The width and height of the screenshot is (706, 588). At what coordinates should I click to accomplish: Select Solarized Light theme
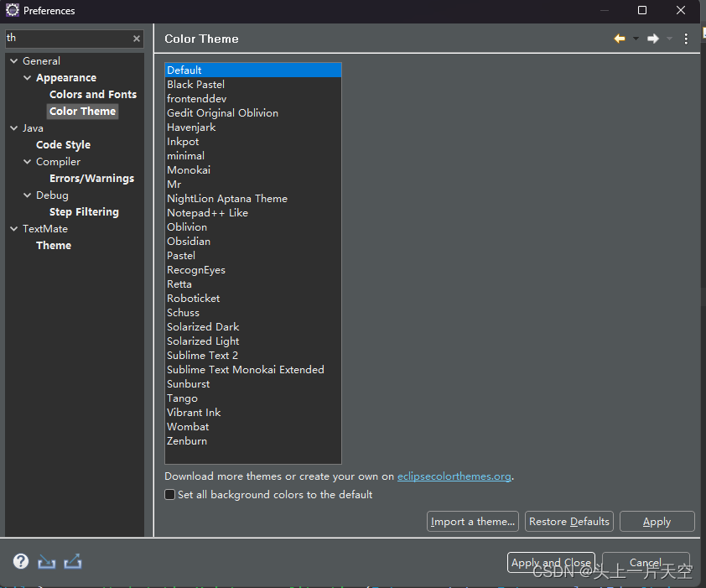[253, 341]
